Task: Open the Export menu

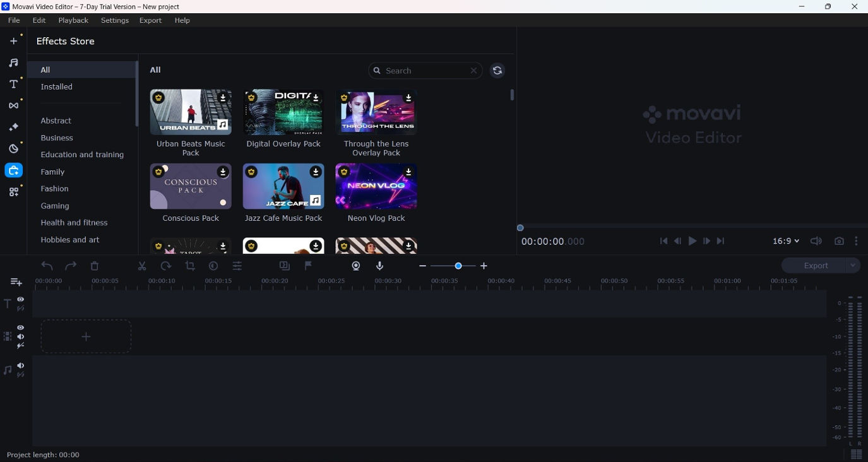Action: point(151,20)
